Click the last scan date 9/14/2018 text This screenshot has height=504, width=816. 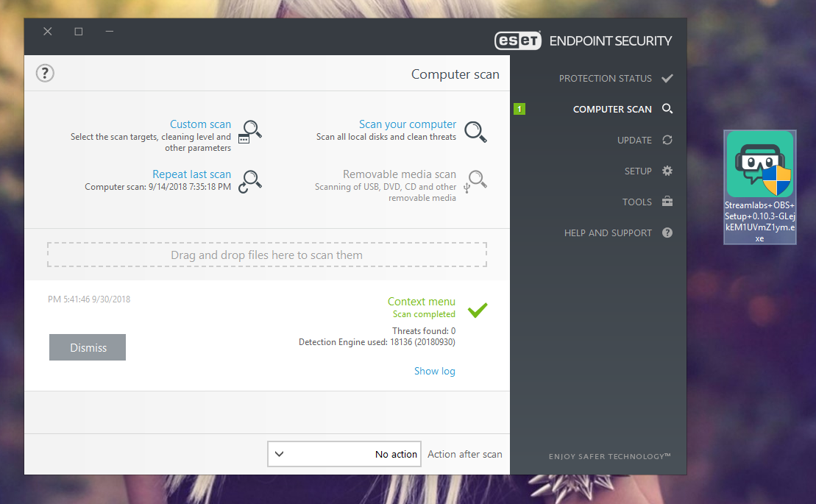click(157, 187)
